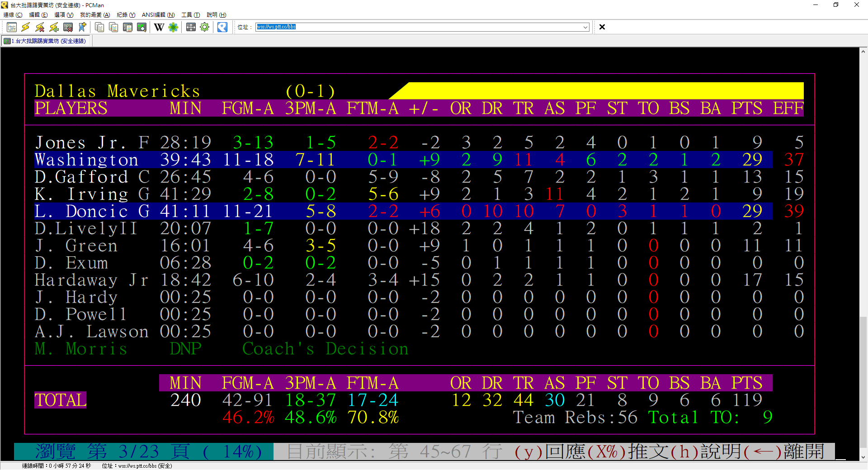Open the 紀錄 (Y) menu

pyautogui.click(x=126, y=15)
